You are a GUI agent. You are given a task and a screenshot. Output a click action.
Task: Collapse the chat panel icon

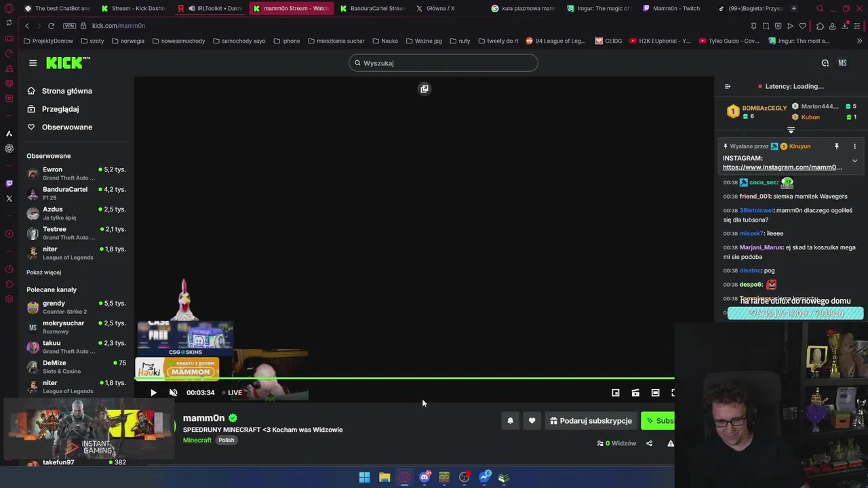728,86
